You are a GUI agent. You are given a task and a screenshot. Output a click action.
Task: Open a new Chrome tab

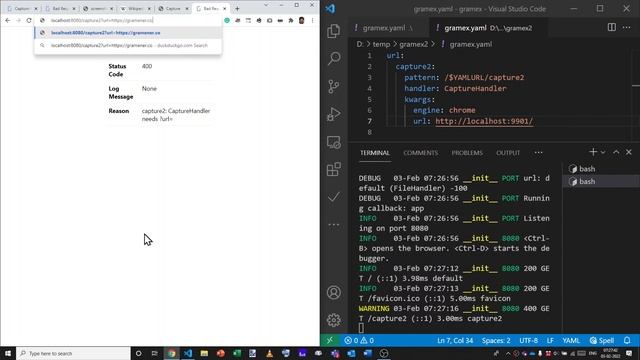coord(237,8)
